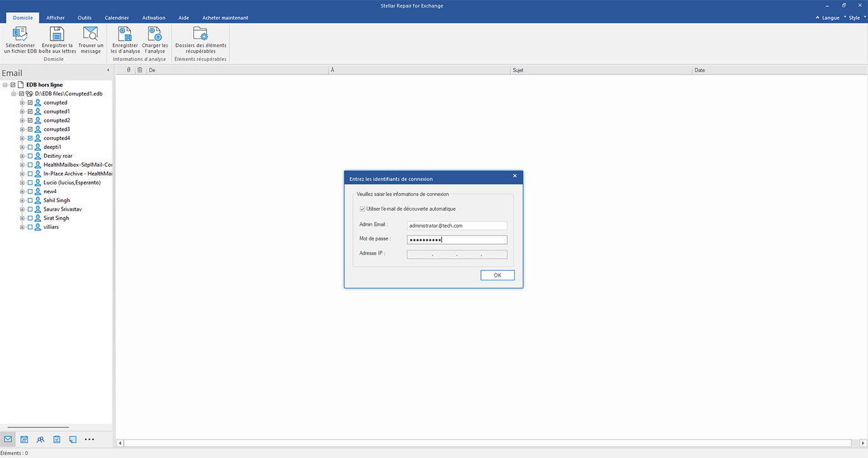Click OK in the login dialog
Screen dimensions: 868x458
[x=498, y=275]
